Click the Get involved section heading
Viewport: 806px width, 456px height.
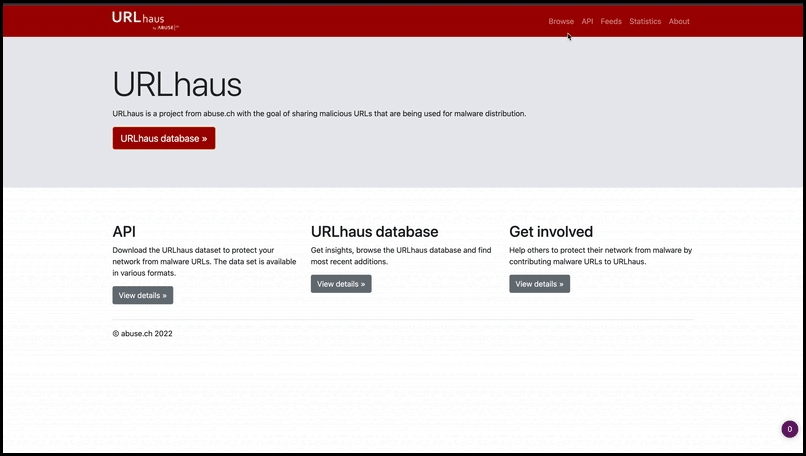point(551,231)
